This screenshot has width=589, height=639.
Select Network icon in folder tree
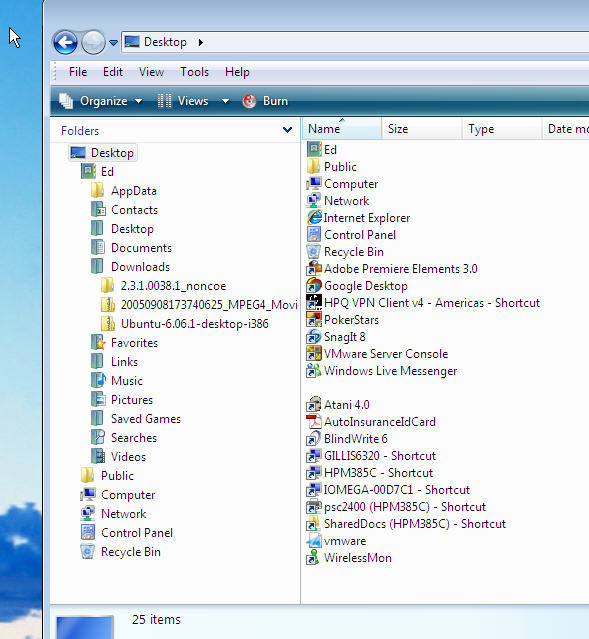pos(88,513)
